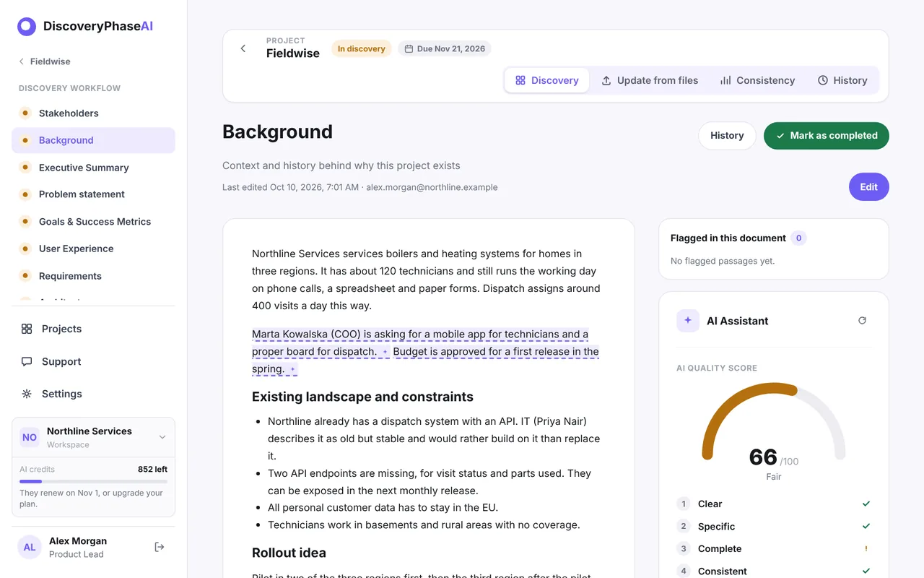
Task: Go to Goals & Success Metrics
Action: tap(93, 222)
